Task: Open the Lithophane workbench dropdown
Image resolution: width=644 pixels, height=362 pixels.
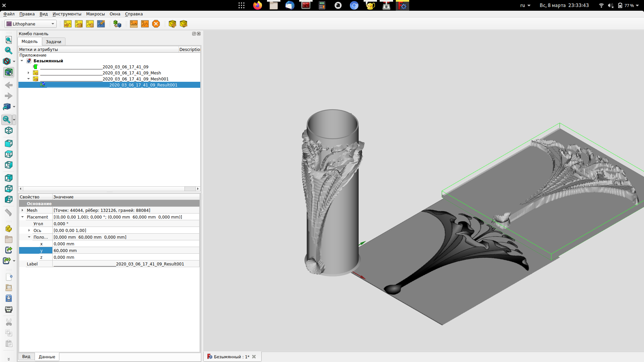Action: coord(31,24)
